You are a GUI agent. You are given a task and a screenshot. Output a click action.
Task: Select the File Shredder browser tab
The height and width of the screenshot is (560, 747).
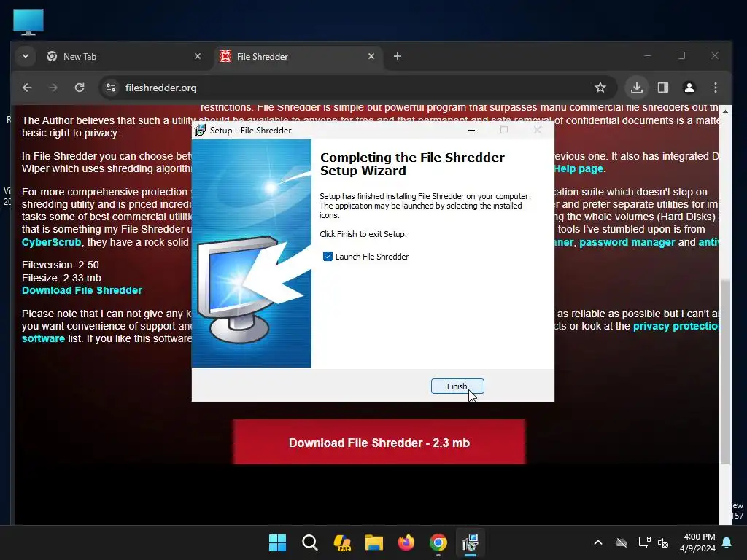coord(298,57)
